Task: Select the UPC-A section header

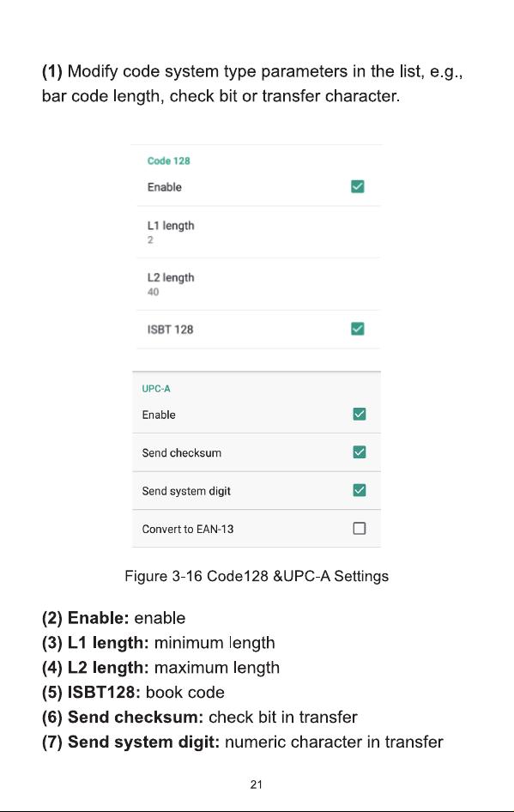Action: [x=156, y=389]
